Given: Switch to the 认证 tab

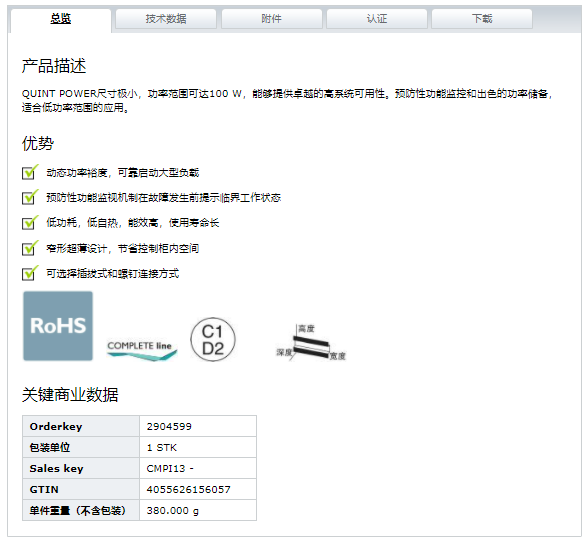Looking at the screenshot, I should [377, 19].
